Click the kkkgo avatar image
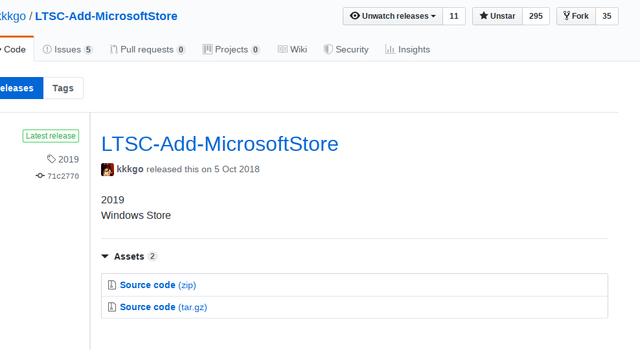The height and width of the screenshot is (360, 640). pos(107,169)
